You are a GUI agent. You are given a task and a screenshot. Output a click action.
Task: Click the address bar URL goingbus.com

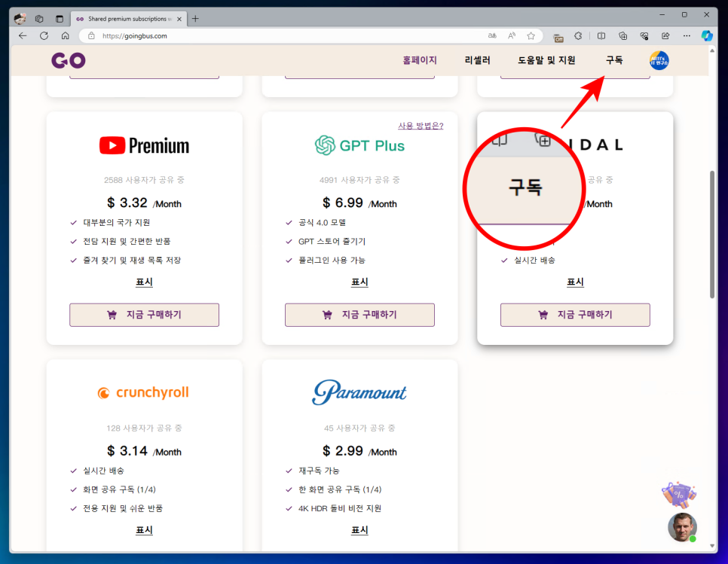point(135,35)
